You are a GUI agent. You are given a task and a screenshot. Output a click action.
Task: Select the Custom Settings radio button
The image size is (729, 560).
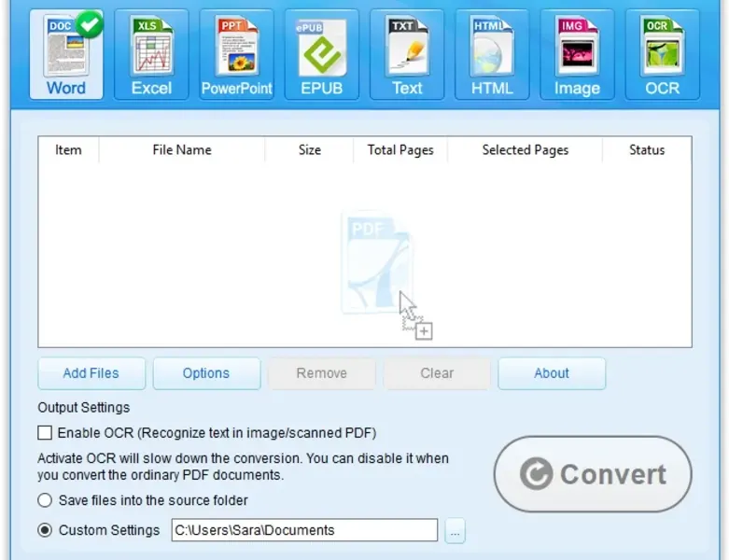[x=45, y=530]
